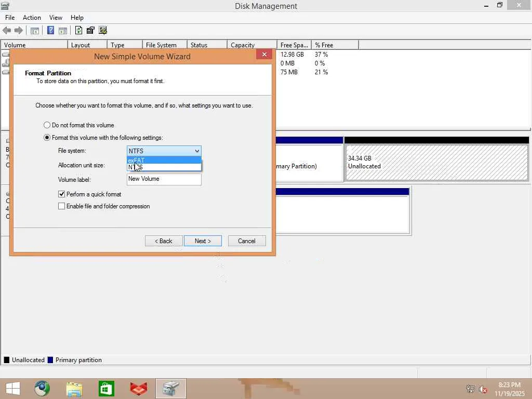Open File Explorer from taskbar
532x399 pixels.
point(74,389)
